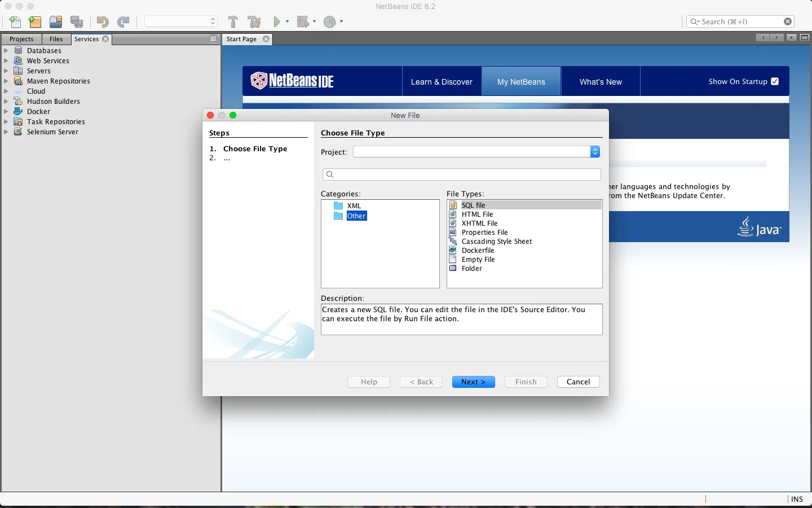Click the Save All toolbar icon

pos(77,21)
